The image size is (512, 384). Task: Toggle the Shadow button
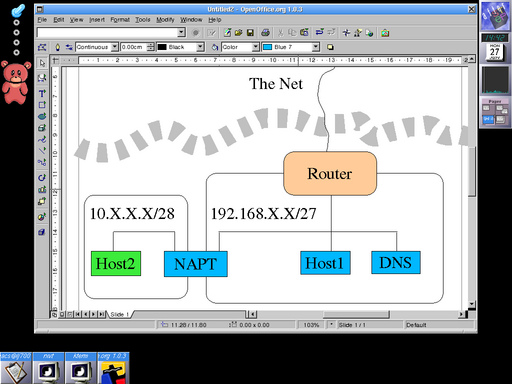[x=330, y=47]
